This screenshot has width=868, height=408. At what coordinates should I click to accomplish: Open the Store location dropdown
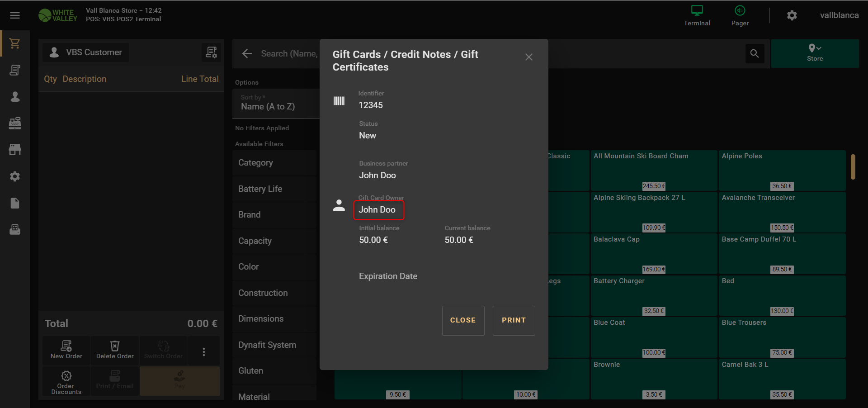(x=815, y=53)
